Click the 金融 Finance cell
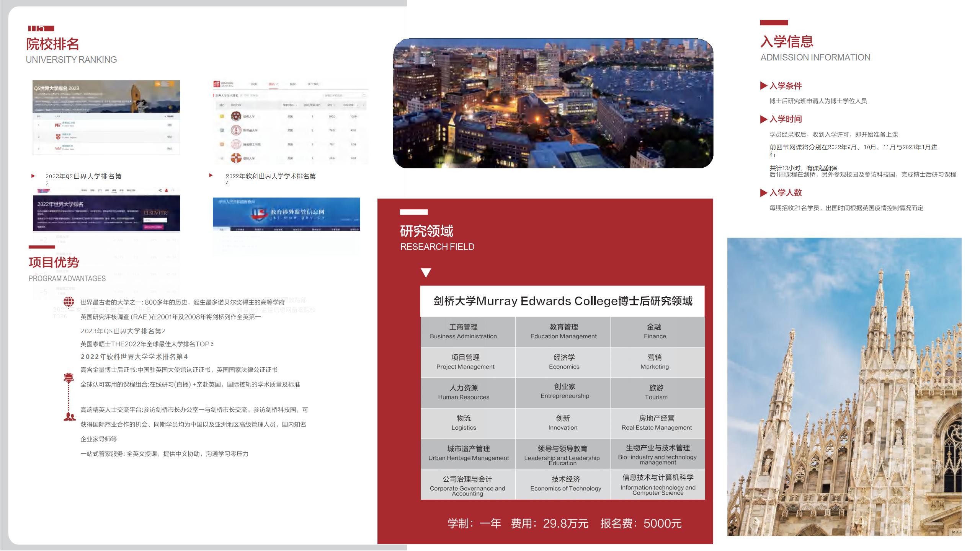Viewport: 980px width, 551px height. click(657, 332)
